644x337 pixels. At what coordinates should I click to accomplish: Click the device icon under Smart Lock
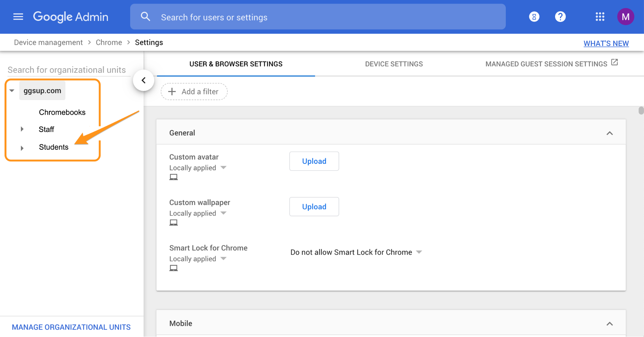pos(174,268)
